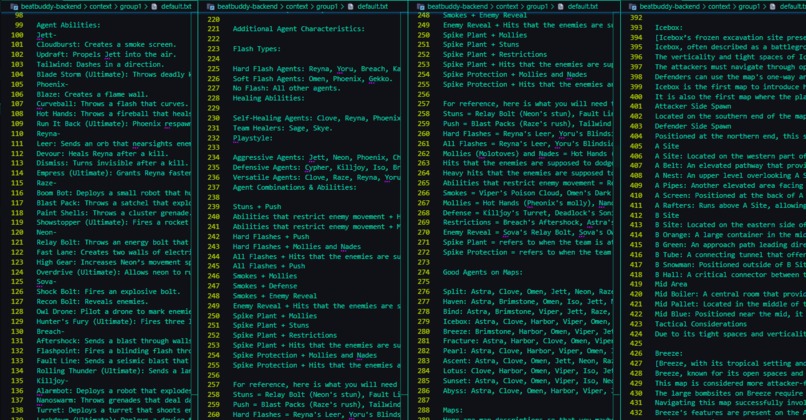Click the 'Killjoy-' heading line
Image resolution: width=806 pixels, height=420 pixels.
point(52,380)
